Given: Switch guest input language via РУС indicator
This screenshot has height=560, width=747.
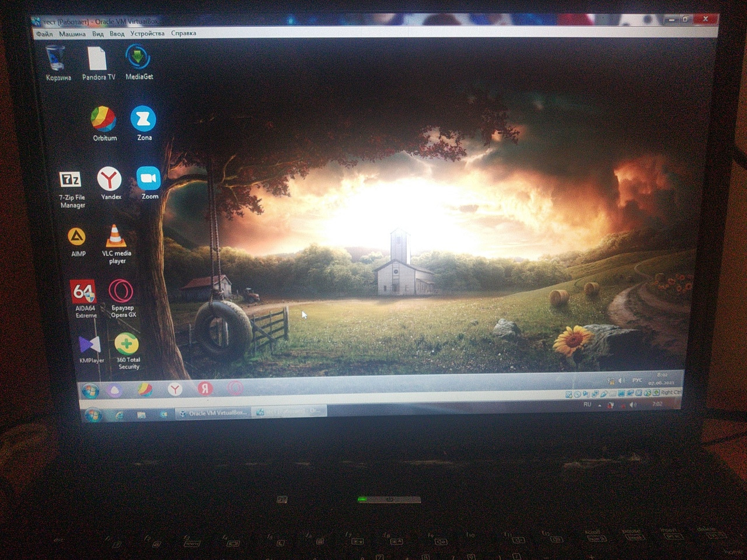Looking at the screenshot, I should pyautogui.click(x=637, y=380).
